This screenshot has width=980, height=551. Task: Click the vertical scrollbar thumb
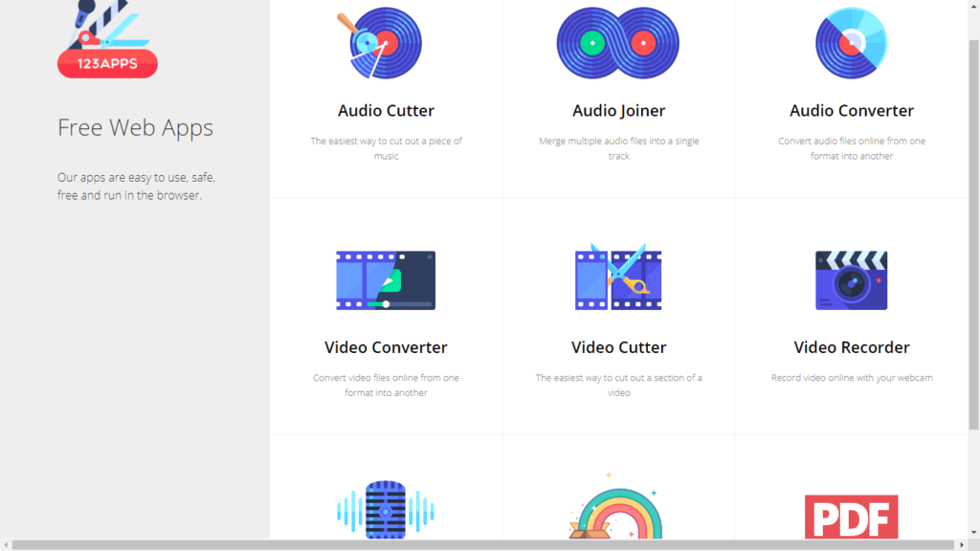point(973,234)
